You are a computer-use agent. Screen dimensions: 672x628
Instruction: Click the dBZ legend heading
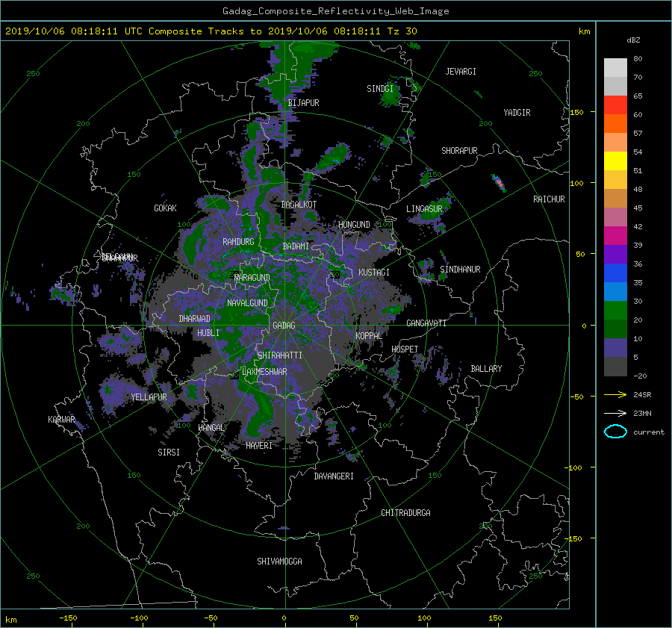pyautogui.click(x=633, y=40)
